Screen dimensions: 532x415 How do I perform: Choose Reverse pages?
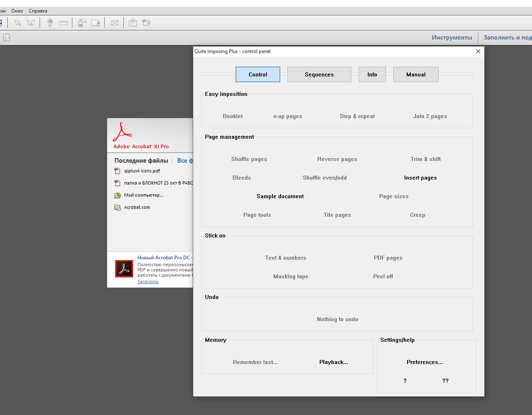(337, 159)
